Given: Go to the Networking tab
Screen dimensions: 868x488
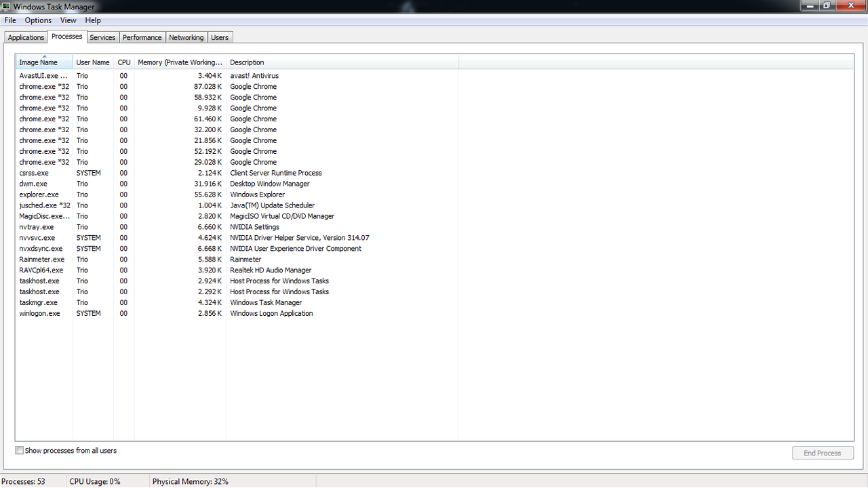Looking at the screenshot, I should (186, 37).
